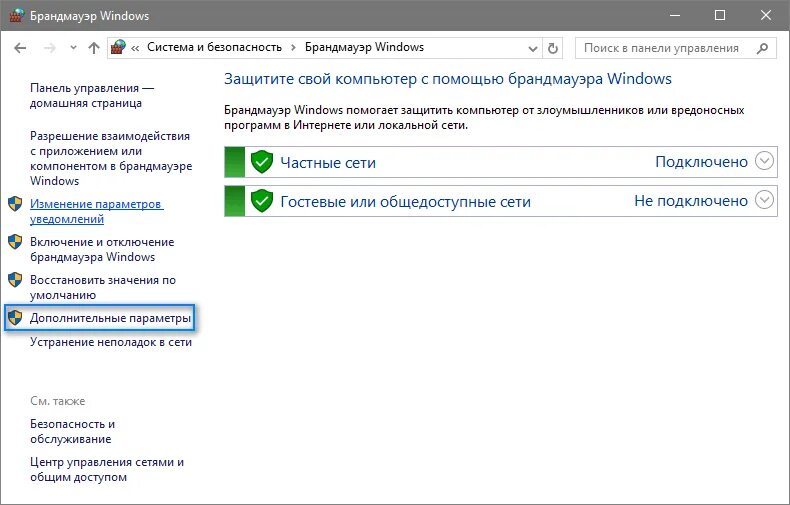Go back with the left arrow button
This screenshot has height=505, width=790.
point(20,48)
